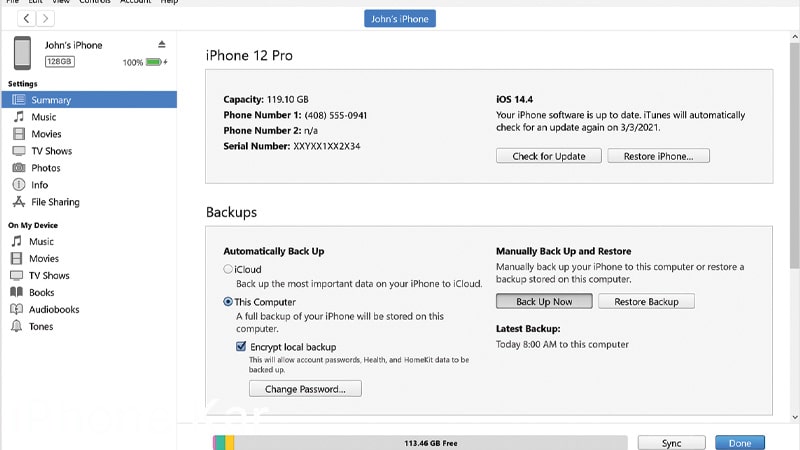Go back with the left arrow

coord(27,19)
